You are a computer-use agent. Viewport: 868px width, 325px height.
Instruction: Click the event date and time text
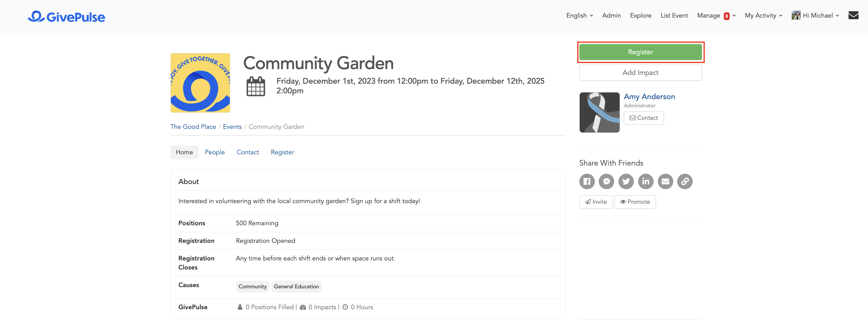pyautogui.click(x=410, y=85)
